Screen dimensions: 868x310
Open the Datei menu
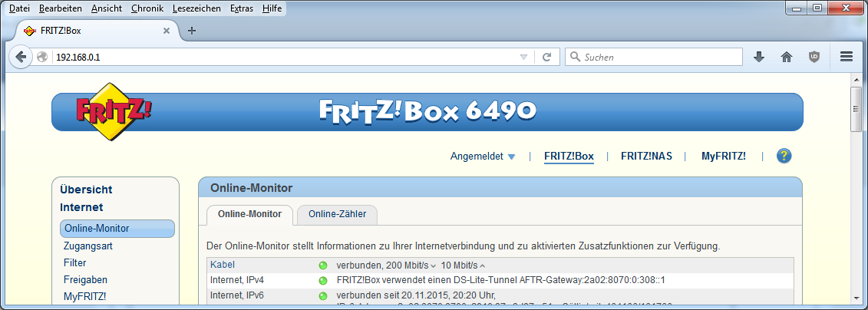pyautogui.click(x=19, y=8)
